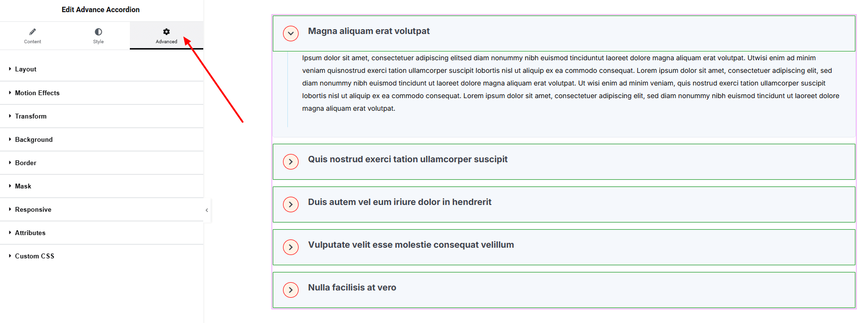Click chevron icon beside Duis autem title

coord(291,204)
